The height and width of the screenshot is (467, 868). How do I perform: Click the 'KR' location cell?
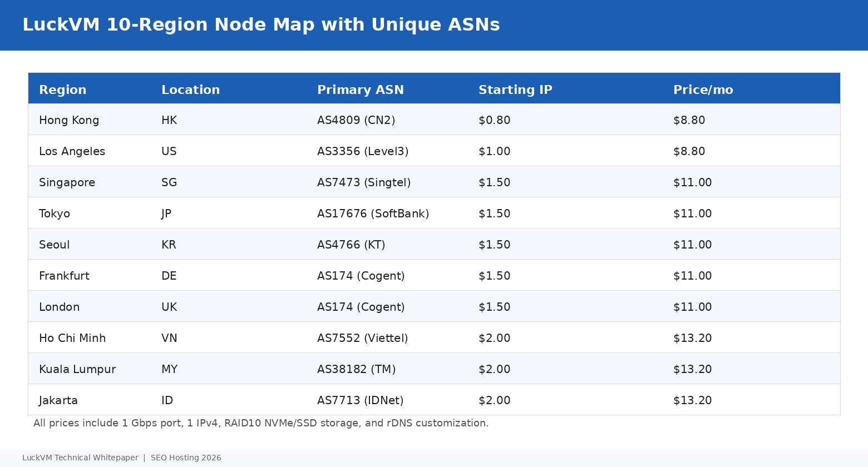[169, 245]
